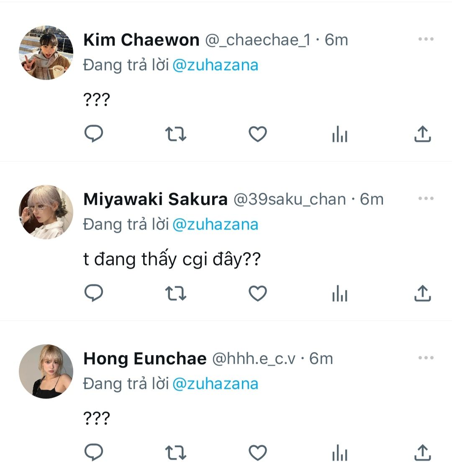Share Miyawaki Sakura's tweet

pos(422,294)
